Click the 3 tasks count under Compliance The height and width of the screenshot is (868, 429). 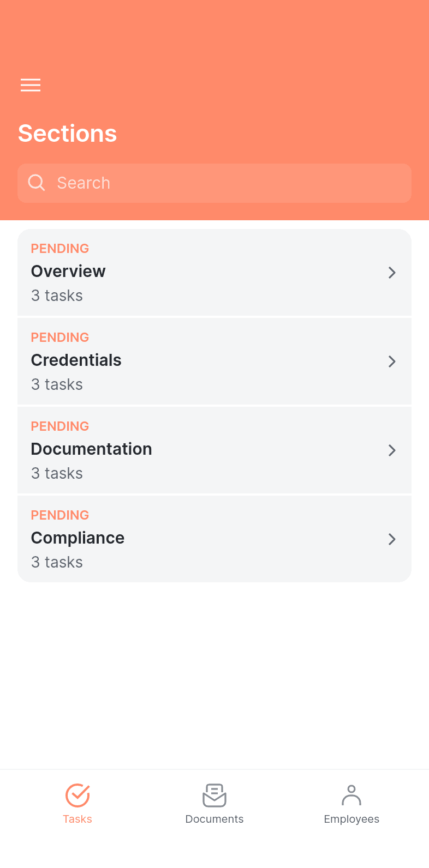(57, 562)
